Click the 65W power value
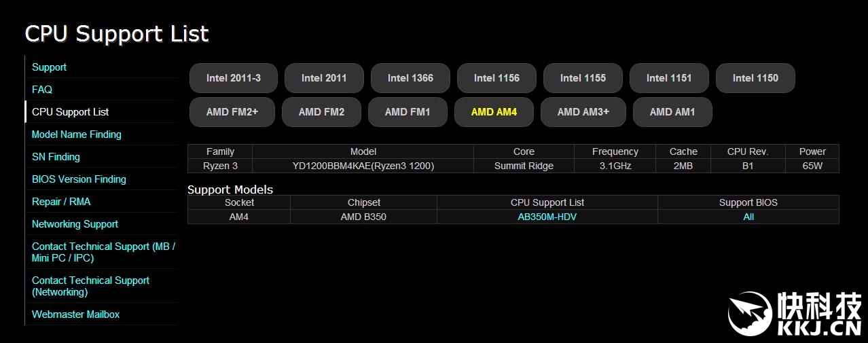The image size is (868, 343). pyautogui.click(x=812, y=166)
